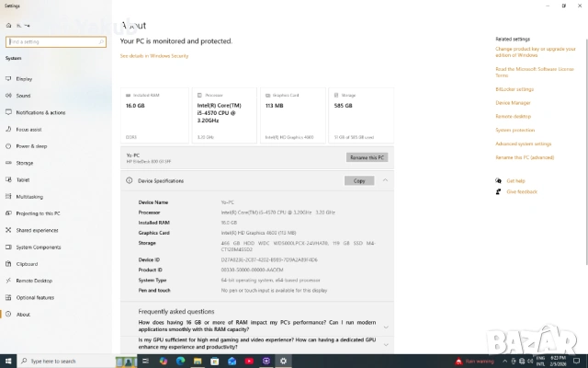Open Microsoft Store from taskbar
The image size is (588, 368).
click(x=214, y=361)
